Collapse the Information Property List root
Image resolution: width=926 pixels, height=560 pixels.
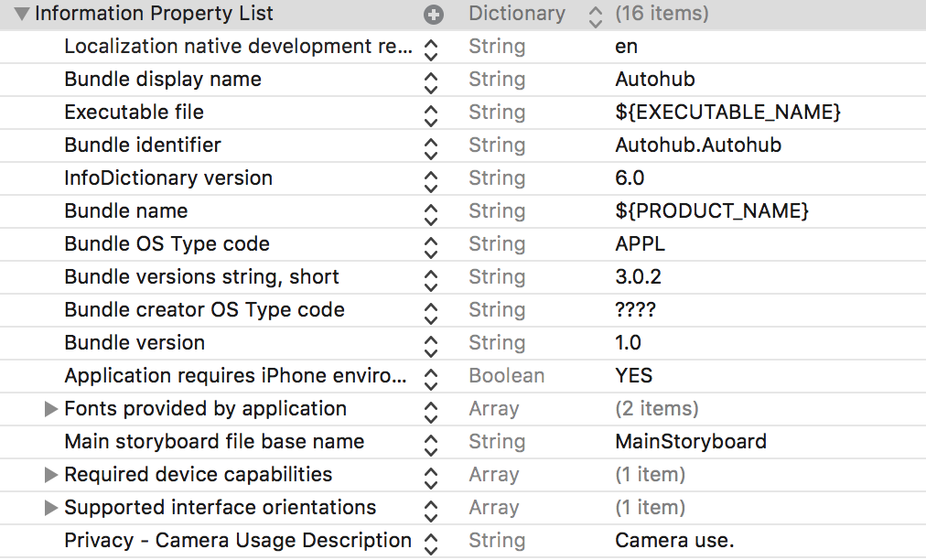click(x=20, y=15)
